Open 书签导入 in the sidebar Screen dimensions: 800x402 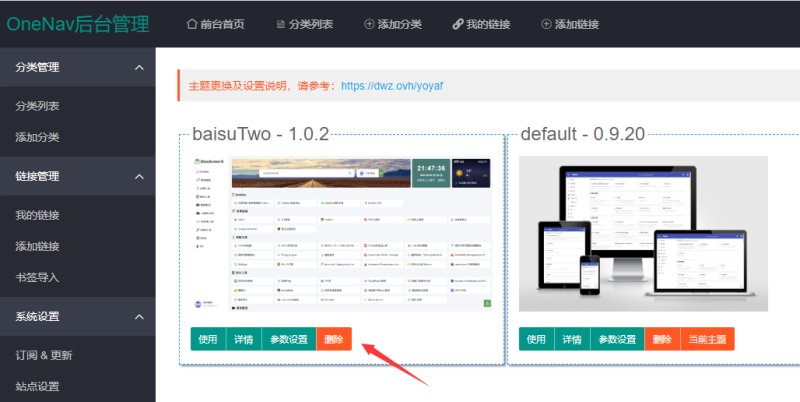tap(37, 278)
